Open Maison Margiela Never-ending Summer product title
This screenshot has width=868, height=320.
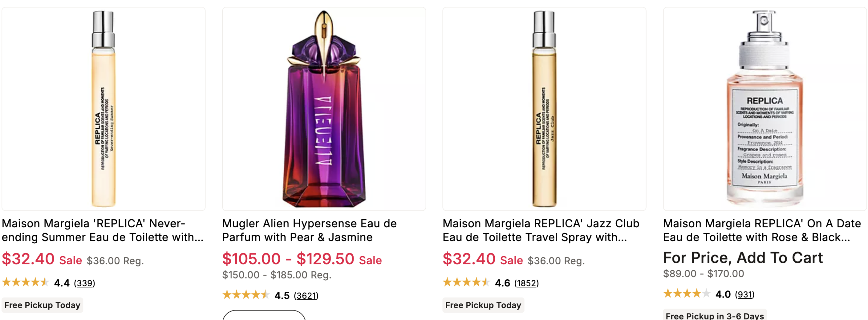coord(102,230)
